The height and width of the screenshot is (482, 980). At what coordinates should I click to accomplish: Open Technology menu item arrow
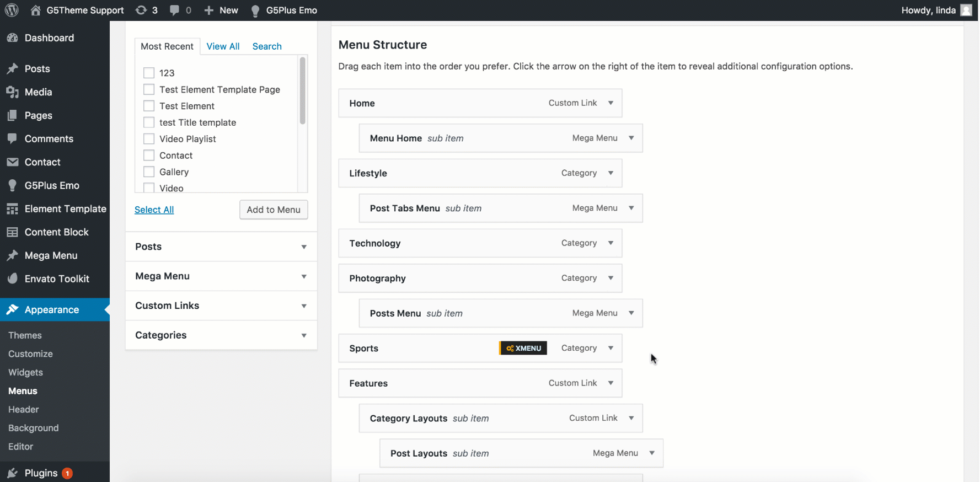(x=611, y=243)
